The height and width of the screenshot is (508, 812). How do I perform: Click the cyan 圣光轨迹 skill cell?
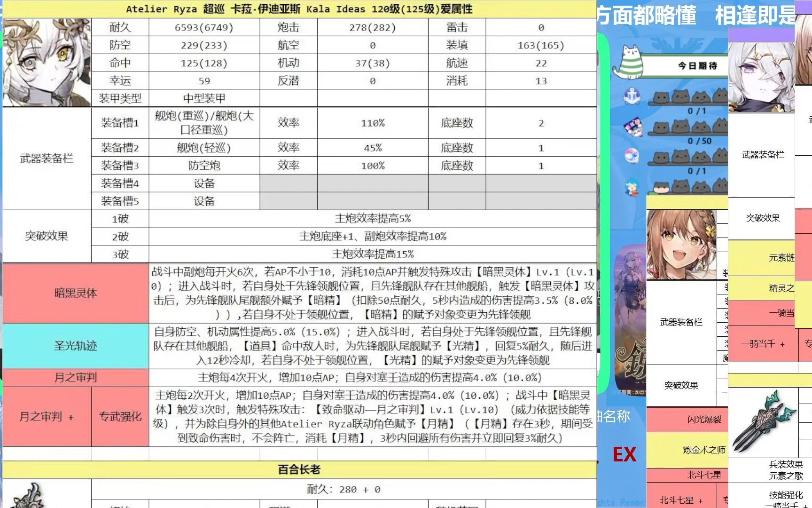76,346
